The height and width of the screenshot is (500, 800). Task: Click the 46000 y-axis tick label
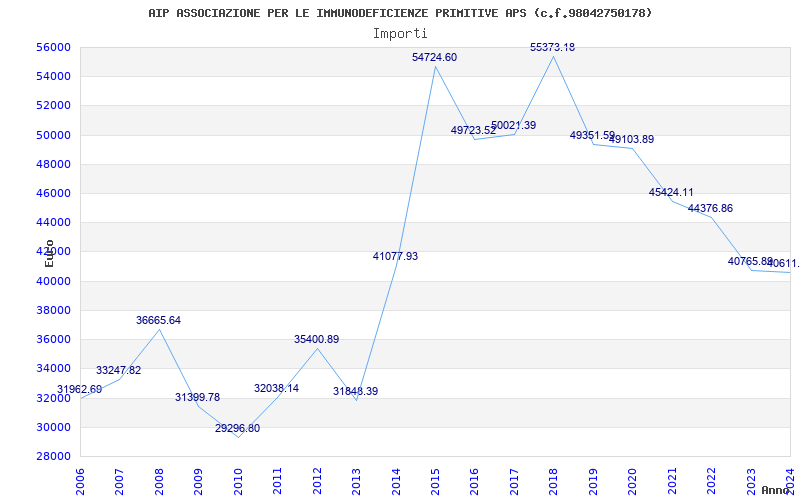(x=53, y=193)
